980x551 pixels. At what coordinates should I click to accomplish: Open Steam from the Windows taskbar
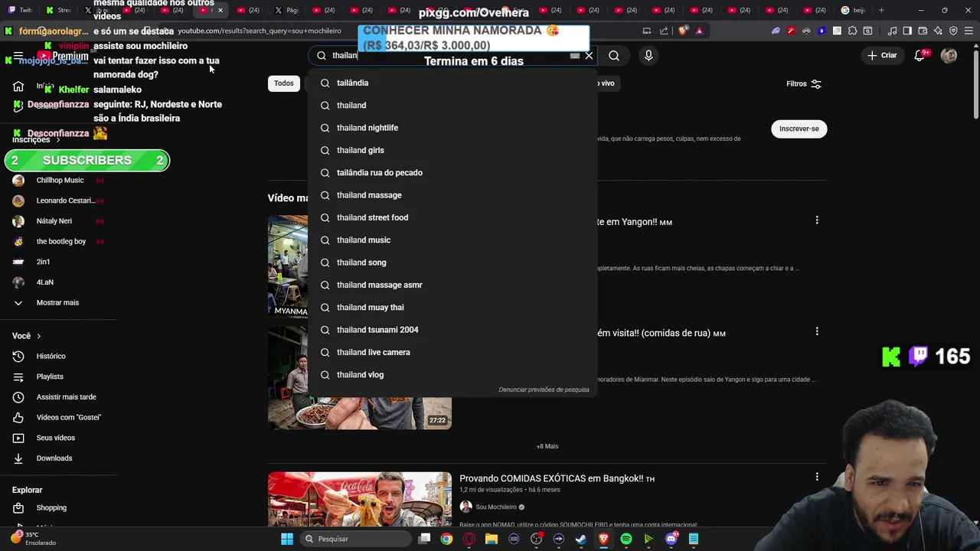[x=581, y=539]
